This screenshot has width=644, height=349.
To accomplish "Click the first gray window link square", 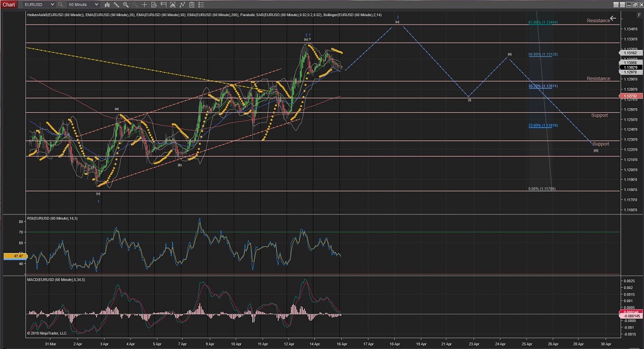I will coord(616,5).
